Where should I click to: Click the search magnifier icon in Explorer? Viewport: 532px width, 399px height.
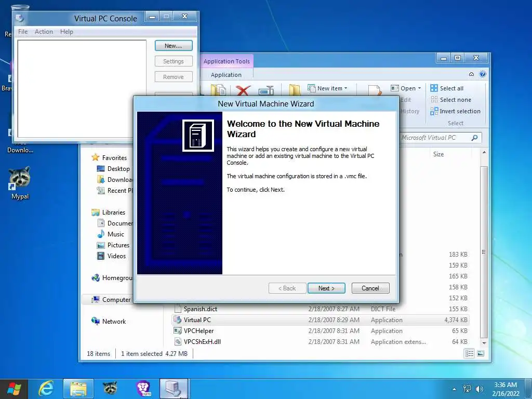474,137
